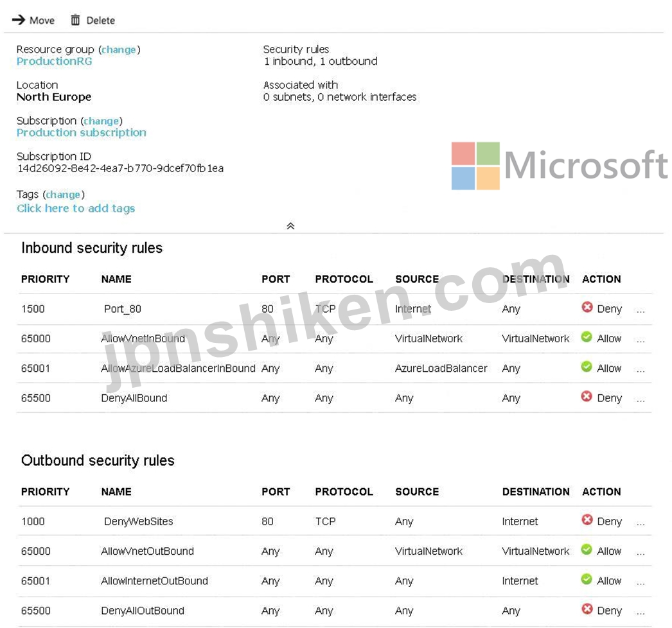Open ellipsis menu for DenyWebSites outbound rule
672x628 pixels.
point(640,523)
